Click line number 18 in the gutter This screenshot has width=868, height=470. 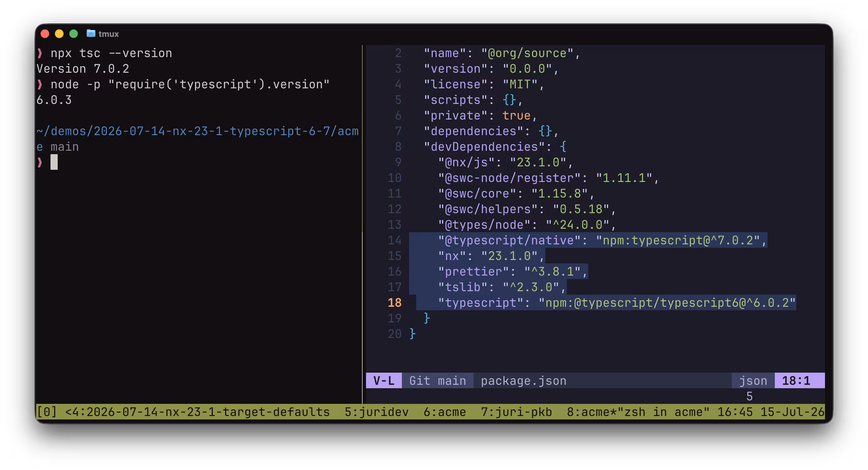tap(395, 303)
